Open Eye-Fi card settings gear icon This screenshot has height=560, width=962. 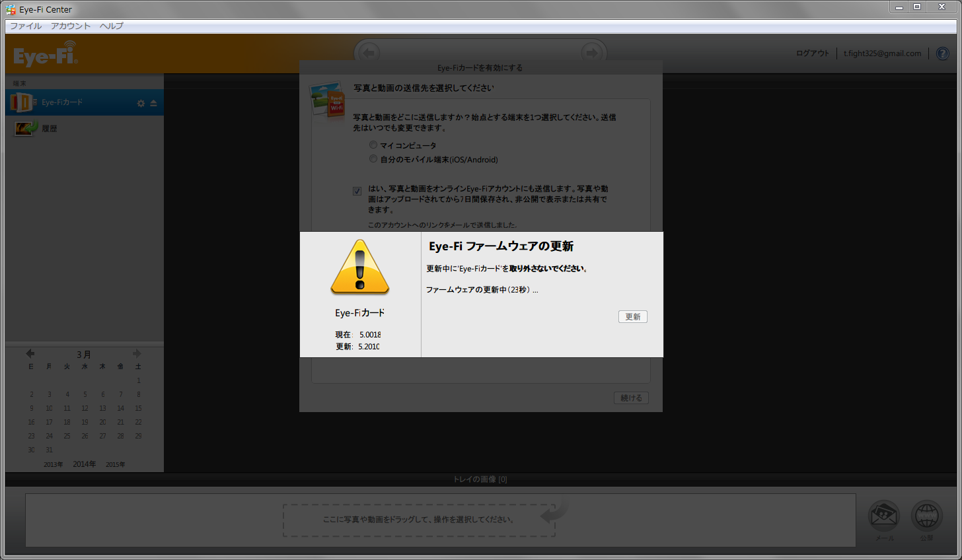point(141,103)
